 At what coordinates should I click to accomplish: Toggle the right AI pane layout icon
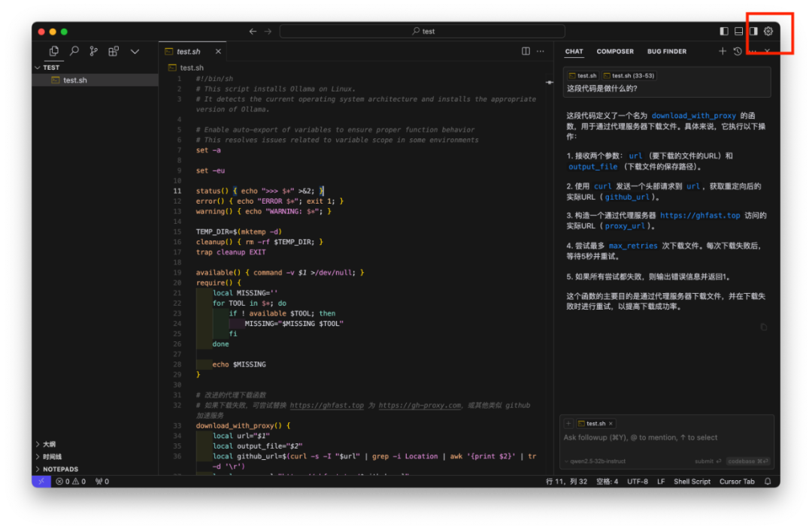point(753,31)
